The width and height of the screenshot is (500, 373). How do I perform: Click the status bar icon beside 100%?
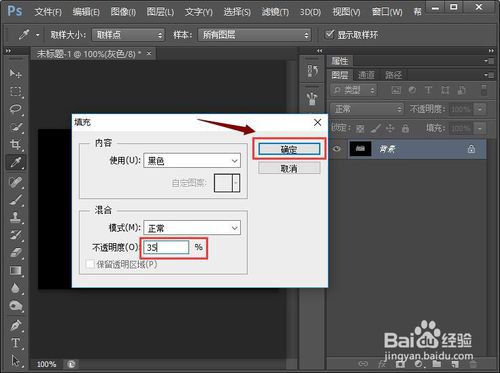(x=71, y=364)
